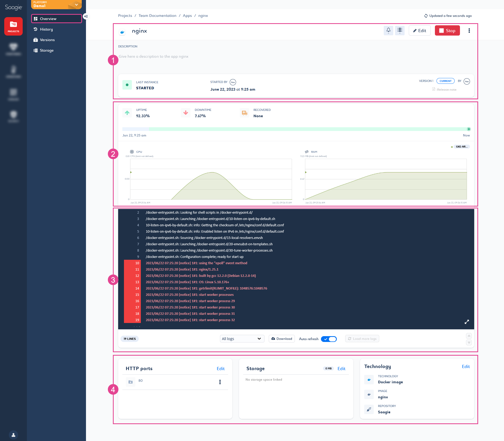The height and width of the screenshot is (441, 504).
Task: Edit the Storage card settings
Action: [x=341, y=369]
